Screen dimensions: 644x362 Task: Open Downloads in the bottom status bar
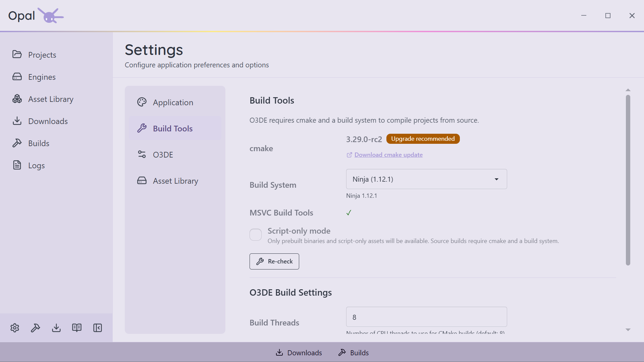coord(299,353)
